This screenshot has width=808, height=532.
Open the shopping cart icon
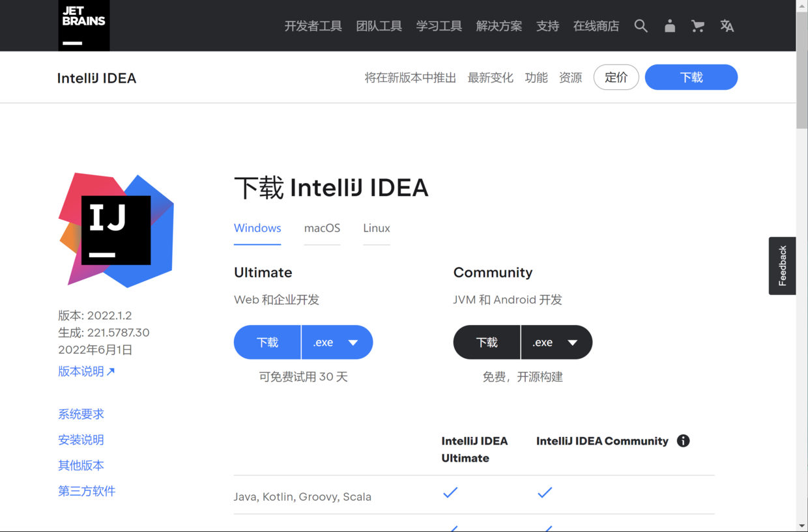pyautogui.click(x=698, y=26)
